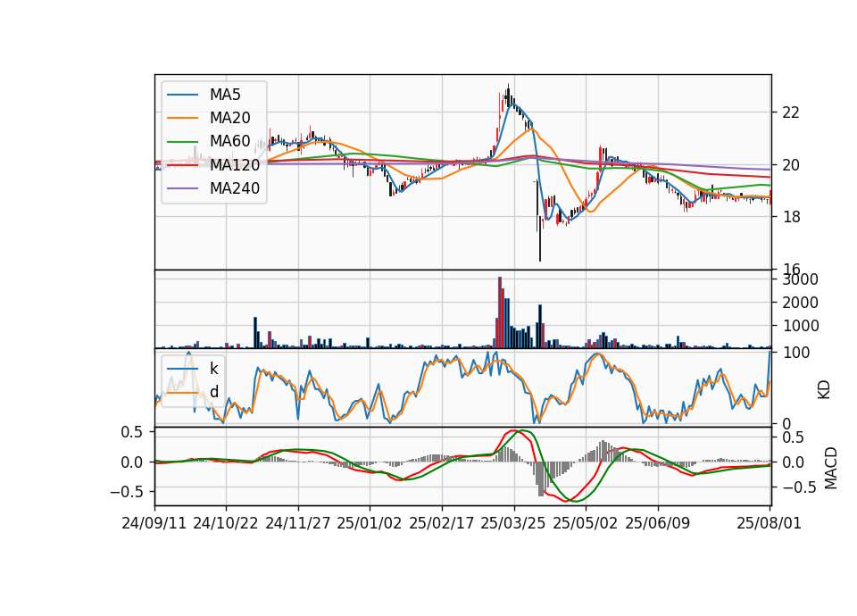Click the lowest candlestick wick near 16
The height and width of the screenshot is (616, 857).
(540, 237)
